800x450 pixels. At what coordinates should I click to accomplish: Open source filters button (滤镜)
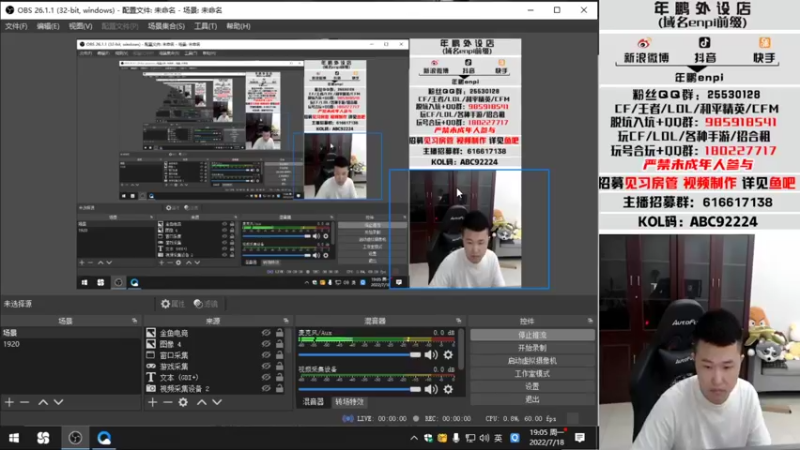coord(206,304)
